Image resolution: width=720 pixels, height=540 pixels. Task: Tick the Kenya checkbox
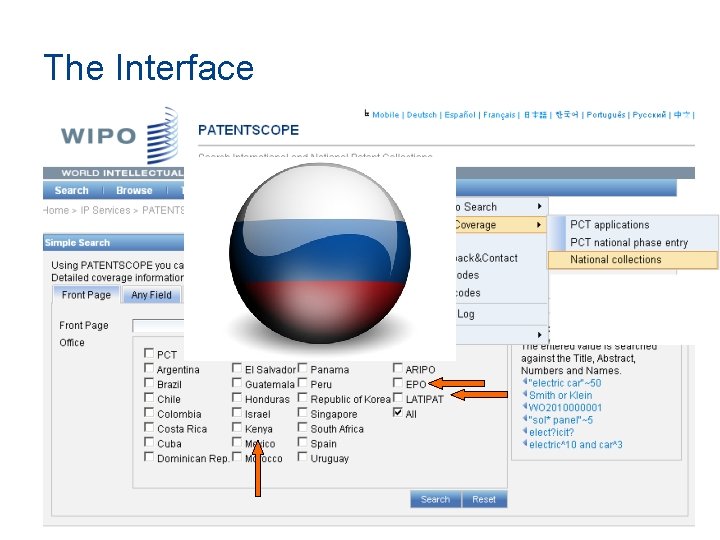[237, 428]
